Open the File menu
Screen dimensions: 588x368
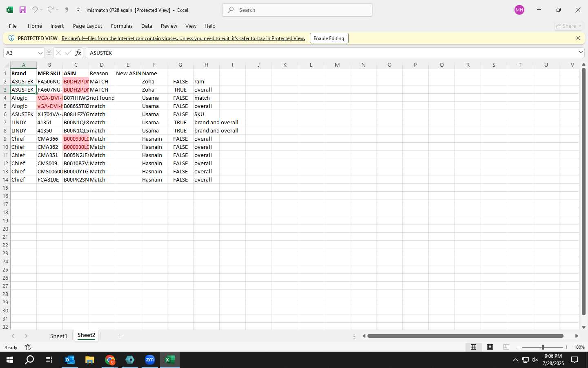coord(13,26)
